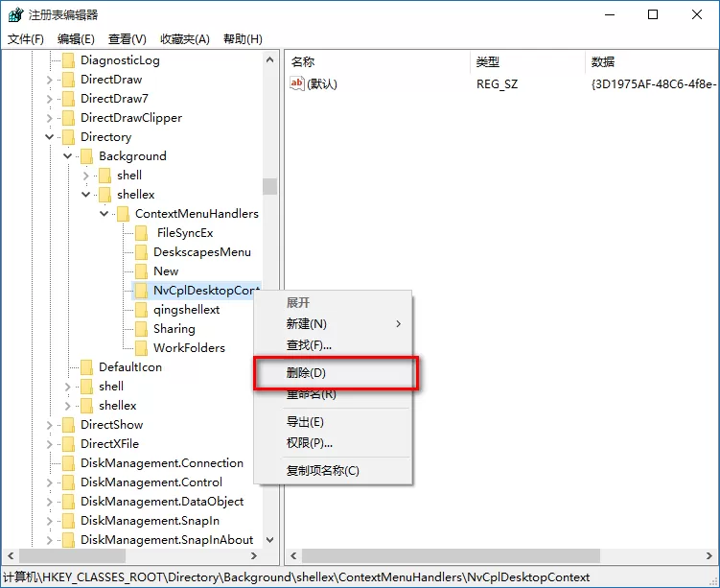
Task: Click the DirectDraw7 folder icon
Action: (x=68, y=99)
